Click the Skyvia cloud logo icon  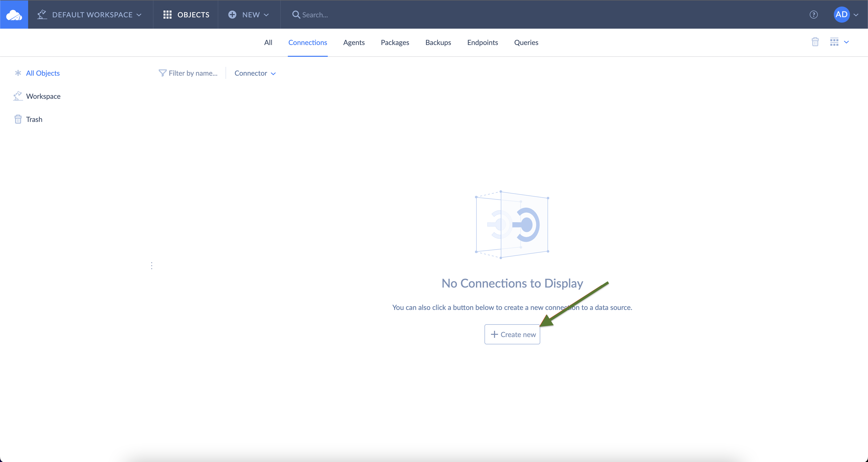14,15
